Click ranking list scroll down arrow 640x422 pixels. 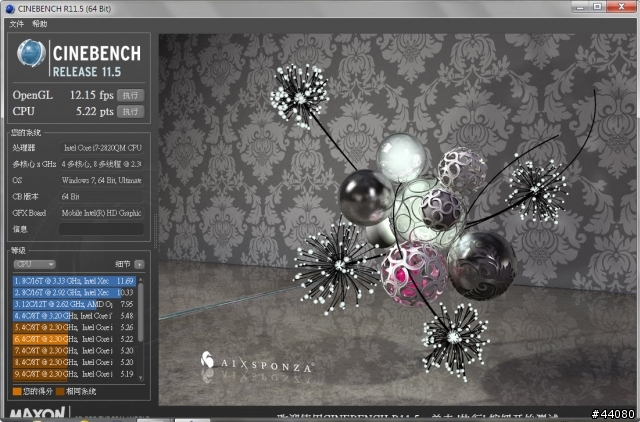point(141,378)
